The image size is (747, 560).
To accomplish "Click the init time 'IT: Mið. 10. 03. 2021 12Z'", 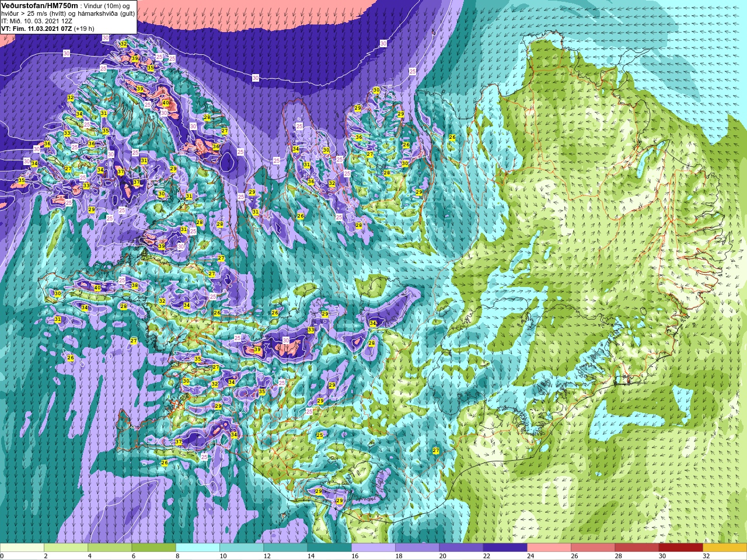I will point(37,21).
